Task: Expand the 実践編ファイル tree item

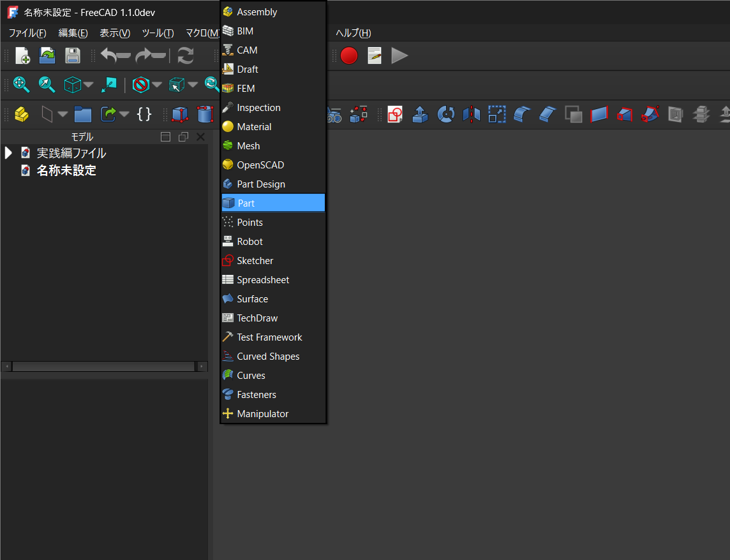Action: [8, 153]
